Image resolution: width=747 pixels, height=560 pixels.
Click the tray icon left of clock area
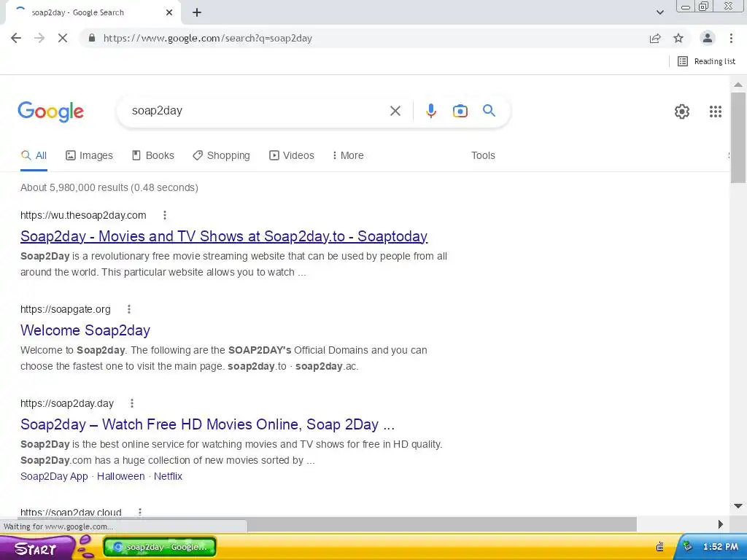(x=659, y=547)
